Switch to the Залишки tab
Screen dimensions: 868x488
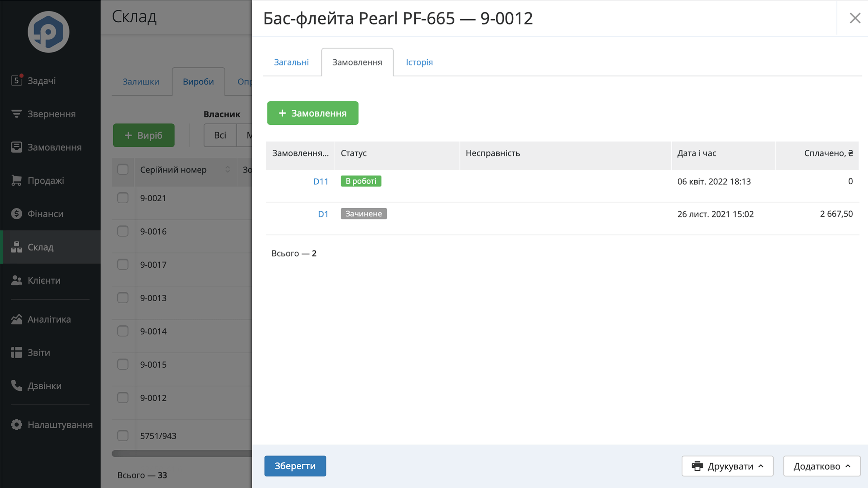(141, 82)
